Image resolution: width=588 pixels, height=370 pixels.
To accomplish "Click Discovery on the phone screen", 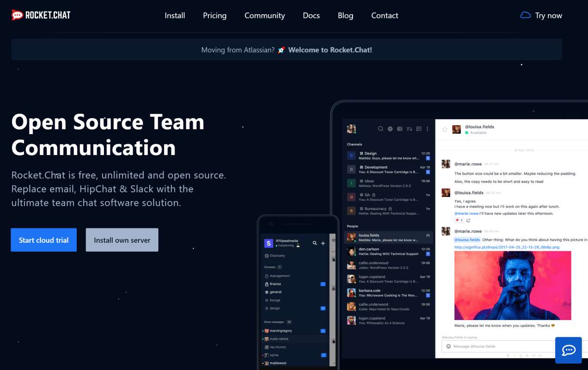I will click(275, 256).
